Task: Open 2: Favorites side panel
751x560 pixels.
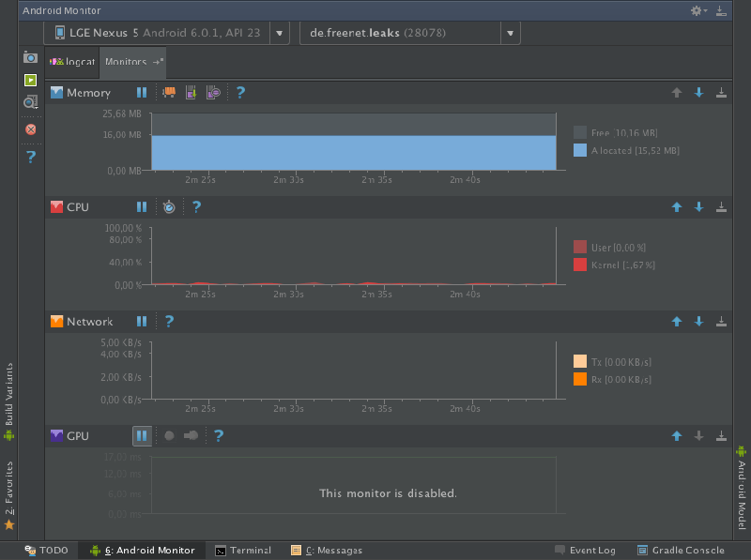Action: (8, 495)
